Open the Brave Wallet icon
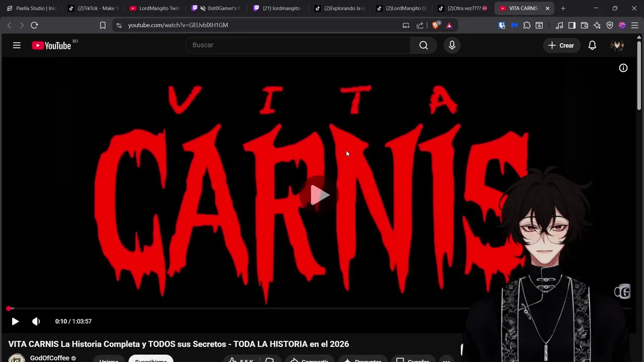The height and width of the screenshot is (362, 644). (585, 25)
